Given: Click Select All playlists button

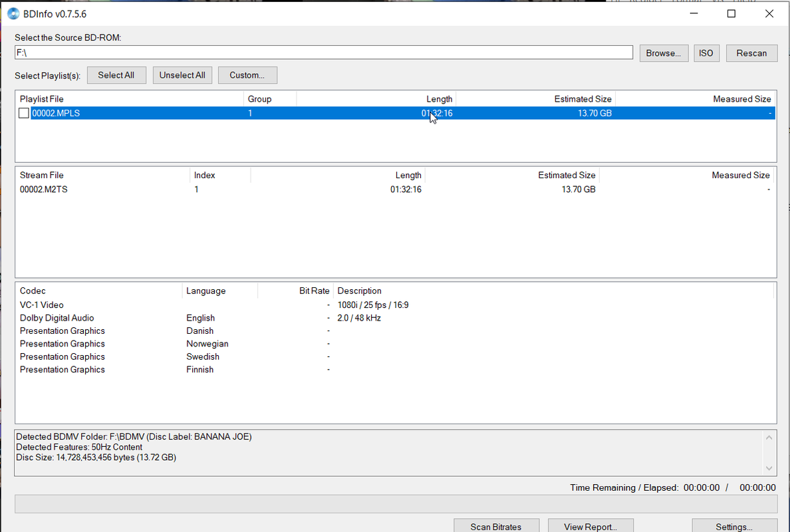Looking at the screenshot, I should click(x=116, y=75).
